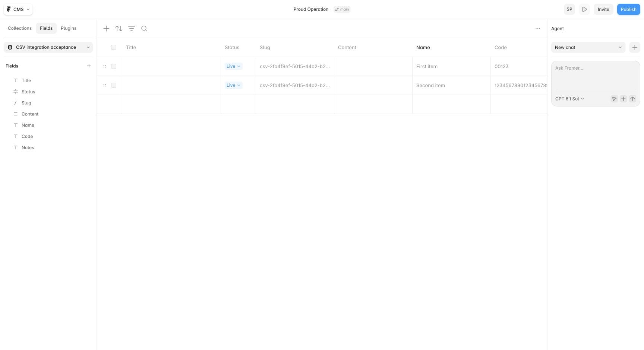Open the New chat dropdown
Screen dimensions: 644x350
click(x=588, y=47)
